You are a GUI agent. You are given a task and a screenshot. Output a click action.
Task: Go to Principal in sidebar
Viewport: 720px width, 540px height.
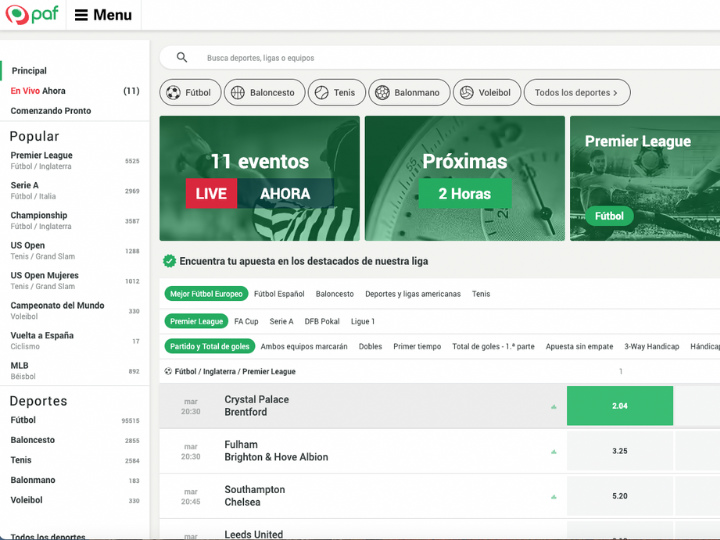(29, 71)
